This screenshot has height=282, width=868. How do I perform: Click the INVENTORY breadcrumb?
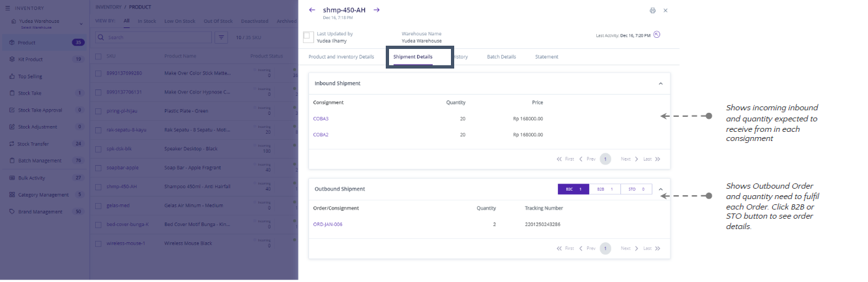[x=108, y=7]
